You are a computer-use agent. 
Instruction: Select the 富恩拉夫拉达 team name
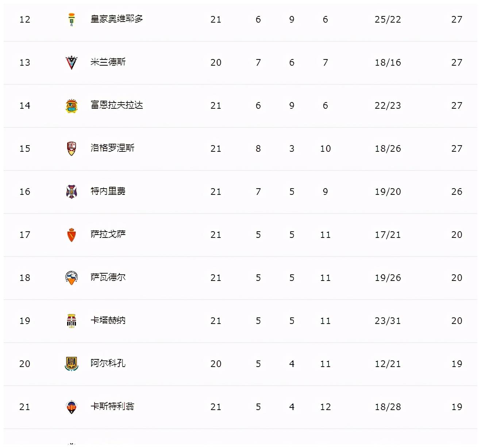[x=117, y=105]
